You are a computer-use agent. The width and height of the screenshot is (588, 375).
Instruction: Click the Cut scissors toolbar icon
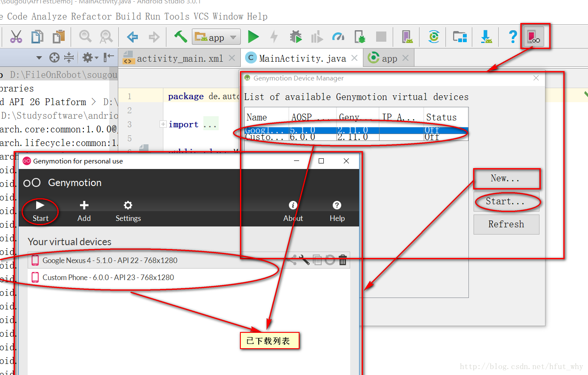pyautogui.click(x=16, y=37)
